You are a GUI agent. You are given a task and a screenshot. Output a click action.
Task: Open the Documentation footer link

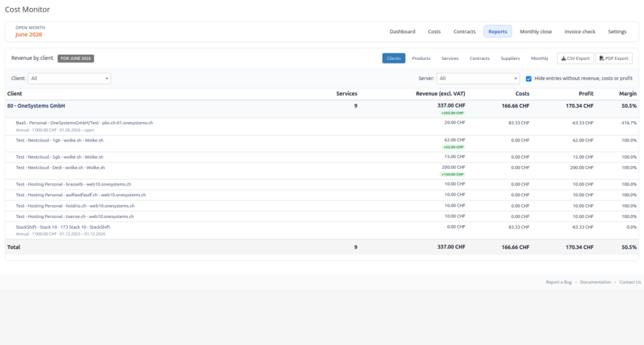coord(595,282)
